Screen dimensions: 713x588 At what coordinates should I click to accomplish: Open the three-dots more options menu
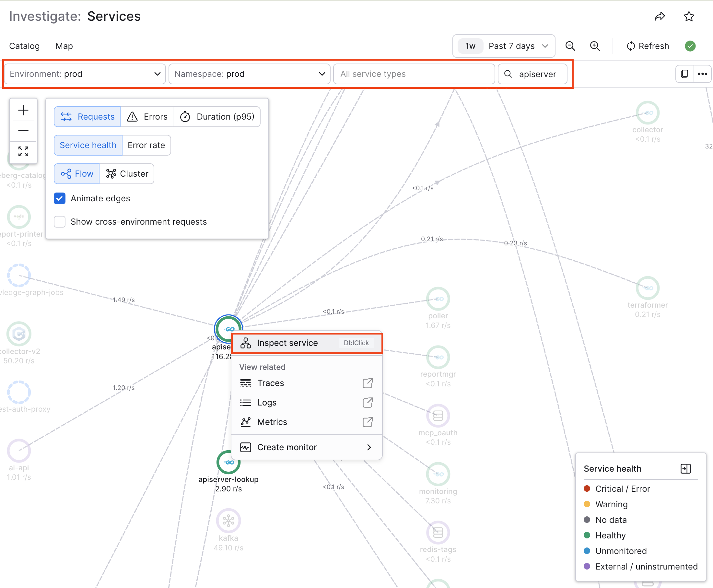[702, 74]
